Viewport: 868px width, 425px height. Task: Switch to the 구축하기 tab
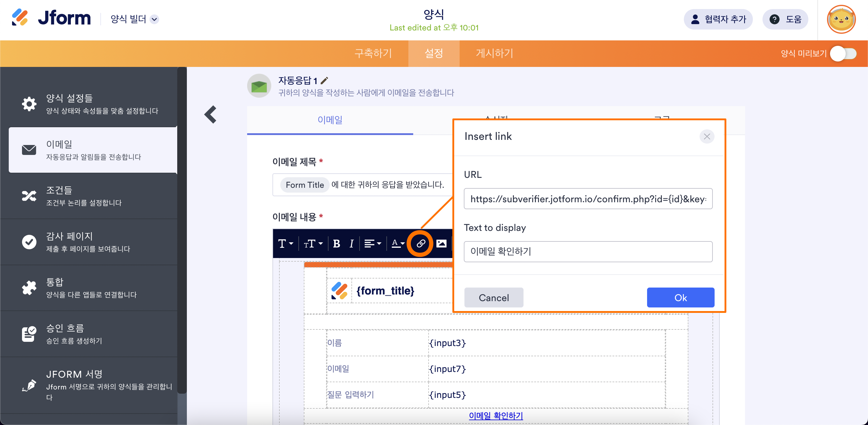(373, 53)
